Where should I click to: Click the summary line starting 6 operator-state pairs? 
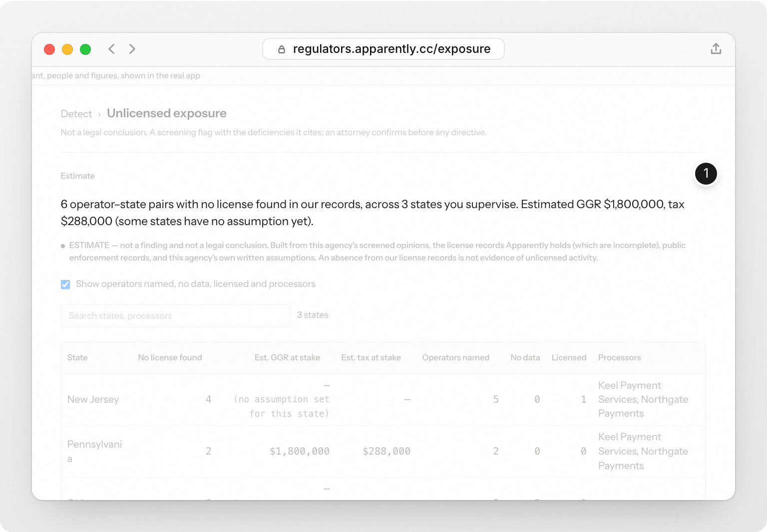373,213
